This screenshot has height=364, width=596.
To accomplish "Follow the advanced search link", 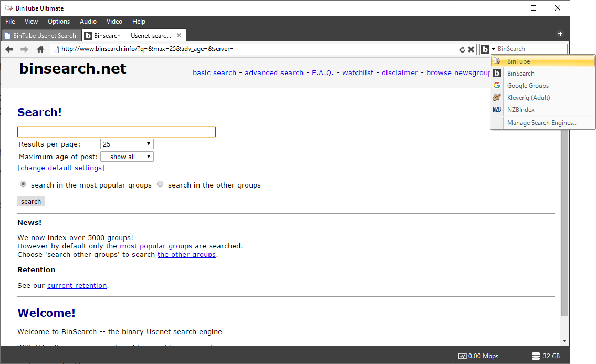I will (274, 72).
